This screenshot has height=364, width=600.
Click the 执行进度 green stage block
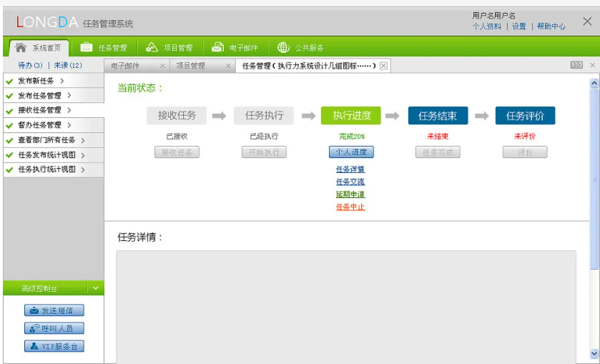pos(351,116)
